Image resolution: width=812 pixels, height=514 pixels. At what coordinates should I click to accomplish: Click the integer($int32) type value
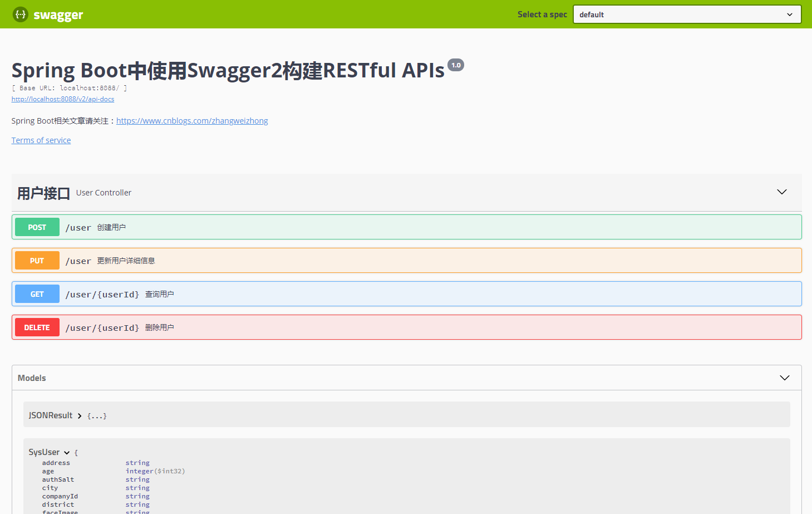[x=155, y=471]
